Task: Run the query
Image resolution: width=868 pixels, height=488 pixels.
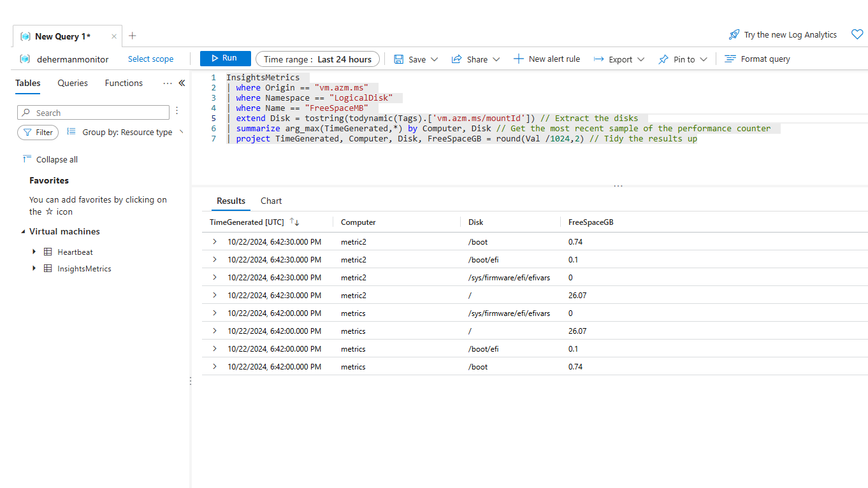Action: click(226, 59)
